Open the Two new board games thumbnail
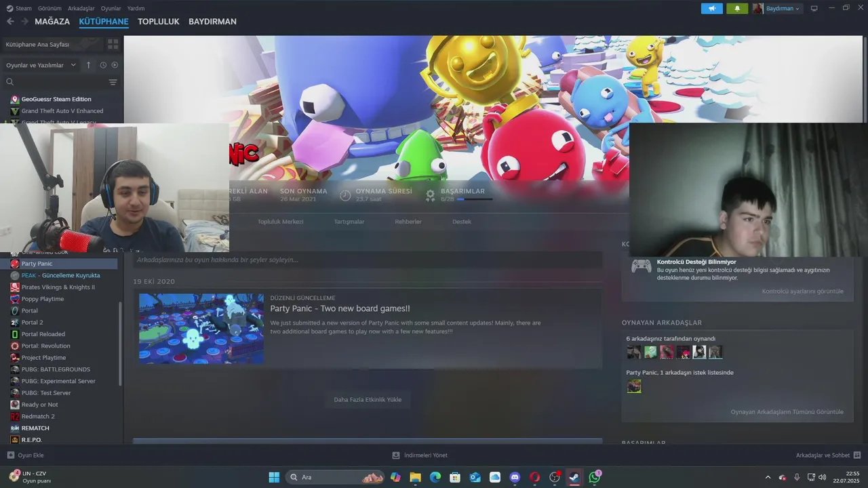The width and height of the screenshot is (868, 488). click(x=201, y=329)
